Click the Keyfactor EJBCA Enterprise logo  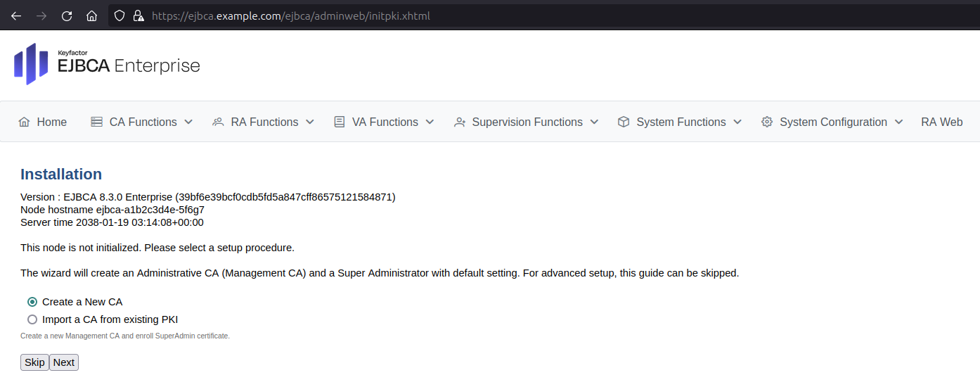pyautogui.click(x=107, y=64)
